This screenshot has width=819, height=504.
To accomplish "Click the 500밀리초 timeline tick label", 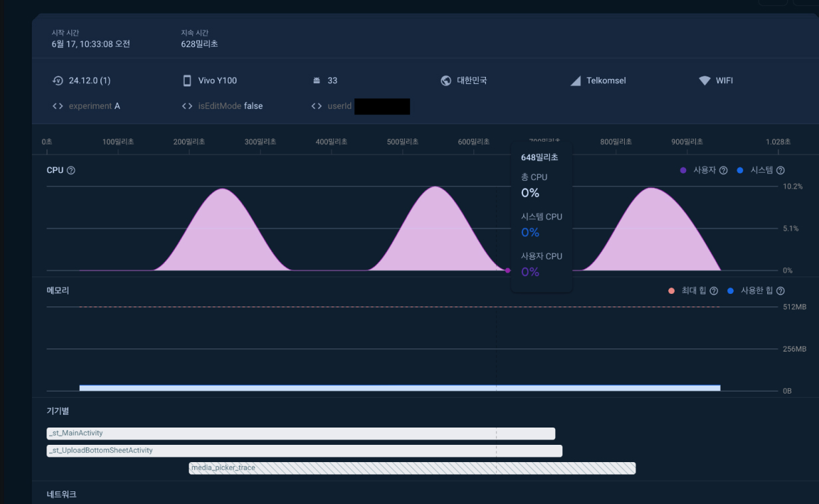I will tap(403, 142).
